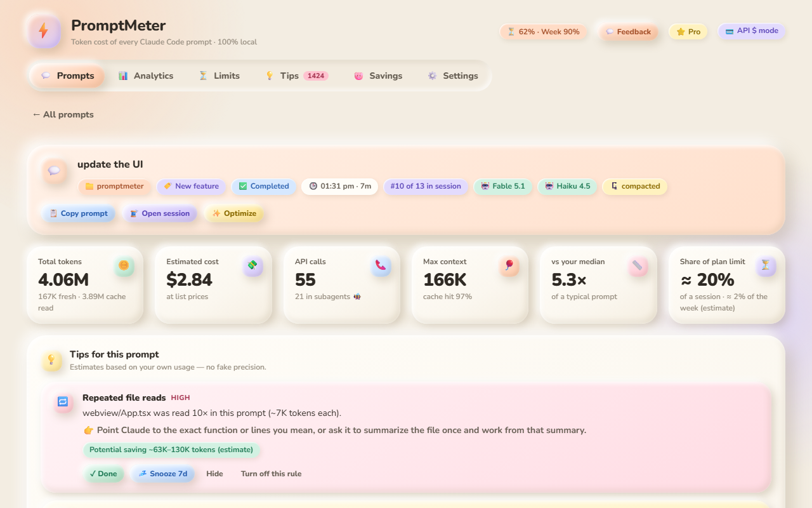Screen dimensions: 812x508
Task: Click the '#10 of 13 in session' tag
Action: pyautogui.click(x=426, y=187)
